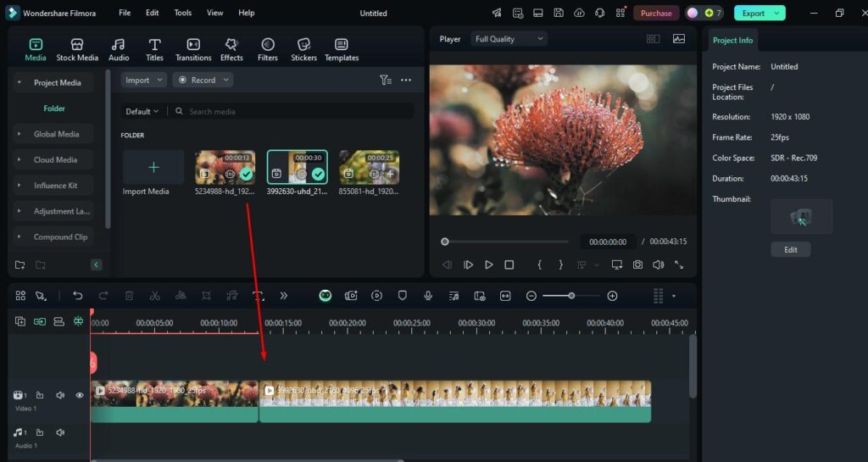Select the 5234988-hd media thumbnail
This screenshot has height=462, width=868.
(x=225, y=167)
